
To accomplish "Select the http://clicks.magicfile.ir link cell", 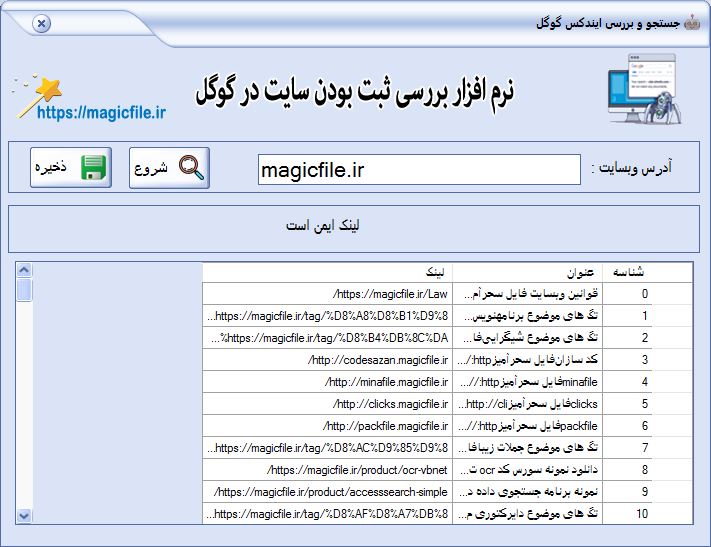I will 327,404.
